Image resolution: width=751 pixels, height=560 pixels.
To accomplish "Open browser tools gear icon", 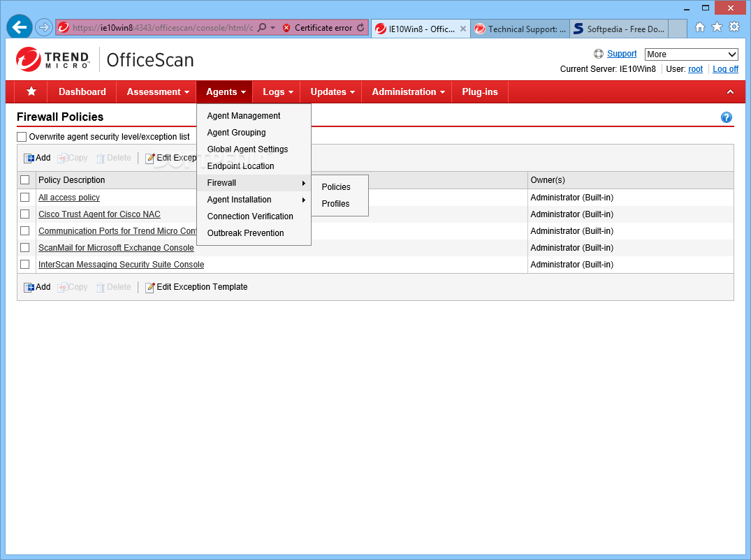I will (734, 27).
